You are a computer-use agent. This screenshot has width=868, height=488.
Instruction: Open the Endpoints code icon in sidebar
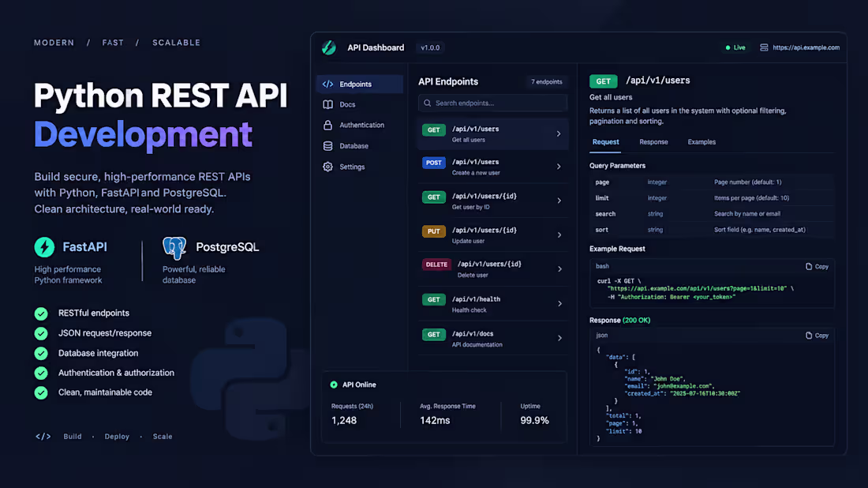[x=327, y=84]
